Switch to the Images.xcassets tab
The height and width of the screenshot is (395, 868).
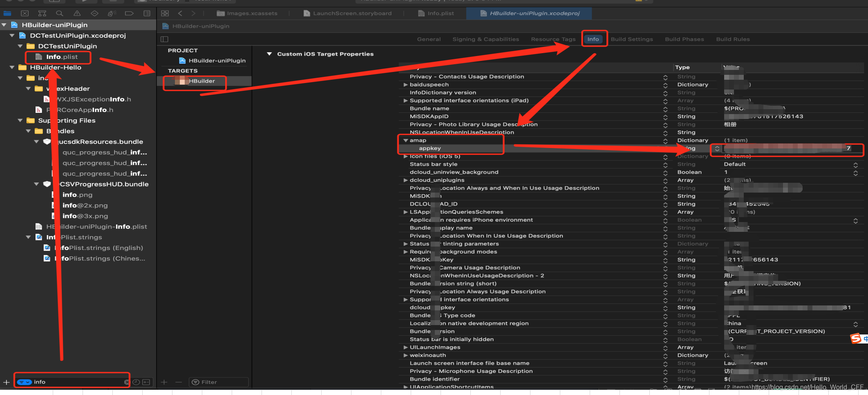pos(247,13)
